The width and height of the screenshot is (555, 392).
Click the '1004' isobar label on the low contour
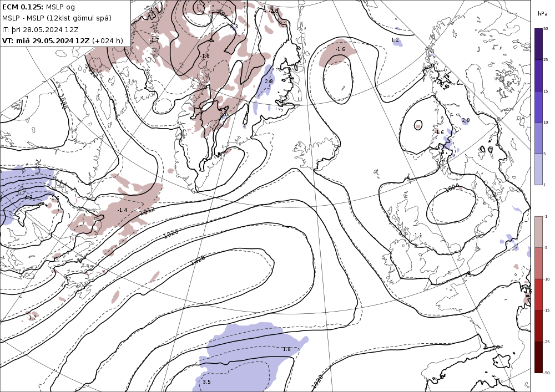coord(452,188)
